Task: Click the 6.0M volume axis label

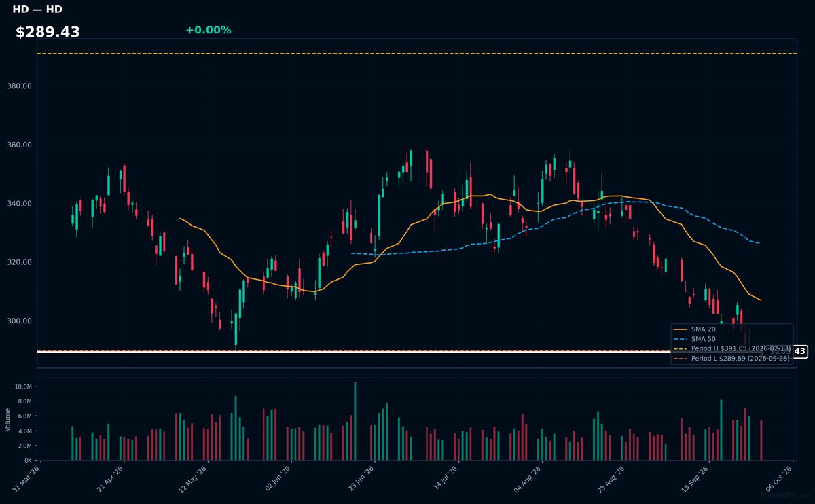Action: click(x=25, y=416)
